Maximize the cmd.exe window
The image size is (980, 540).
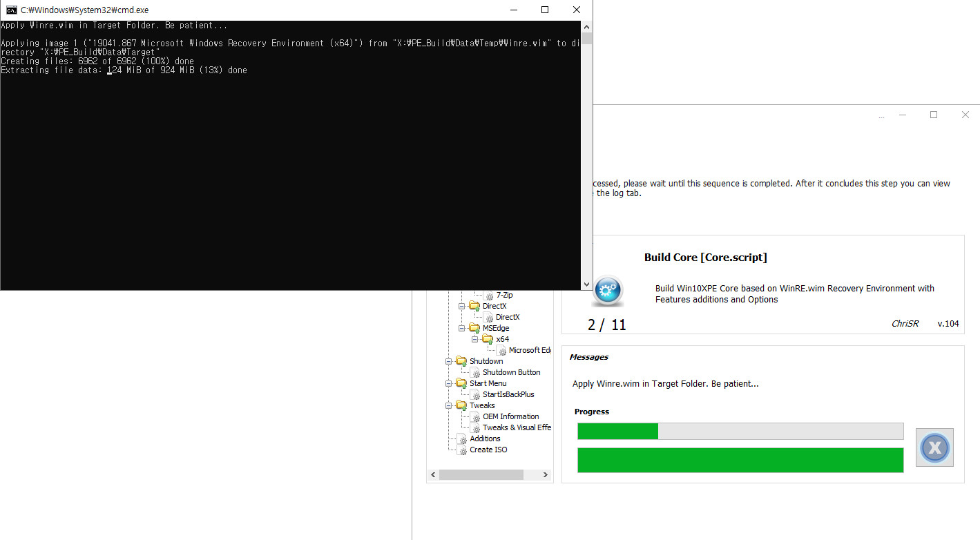point(545,10)
